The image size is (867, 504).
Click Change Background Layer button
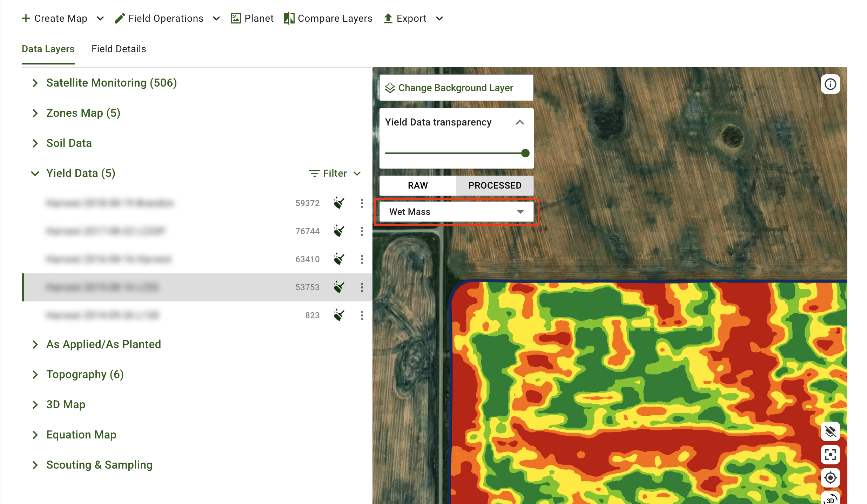pos(456,88)
